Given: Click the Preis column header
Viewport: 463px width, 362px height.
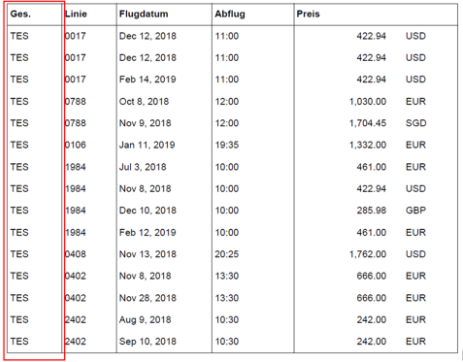Looking at the screenshot, I should pyautogui.click(x=308, y=14).
